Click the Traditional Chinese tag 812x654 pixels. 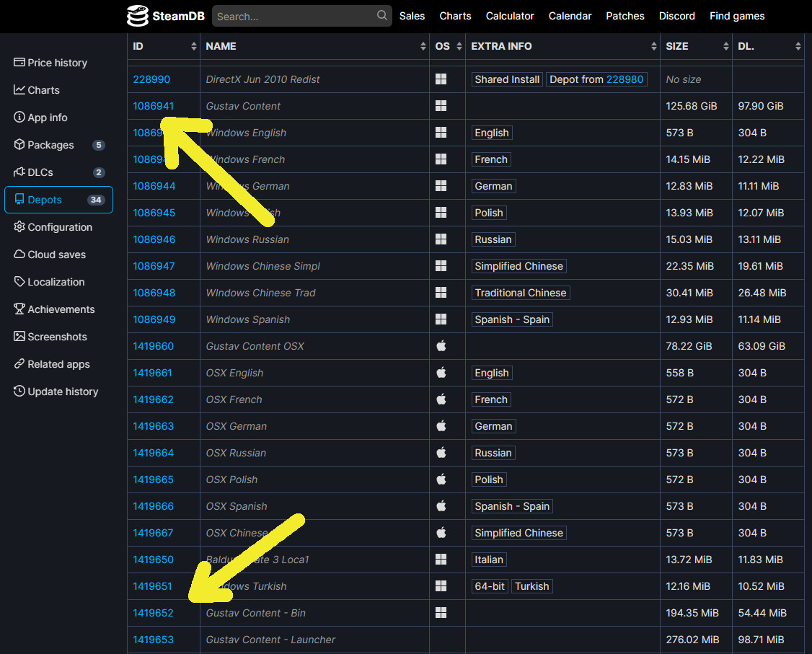pyautogui.click(x=521, y=293)
